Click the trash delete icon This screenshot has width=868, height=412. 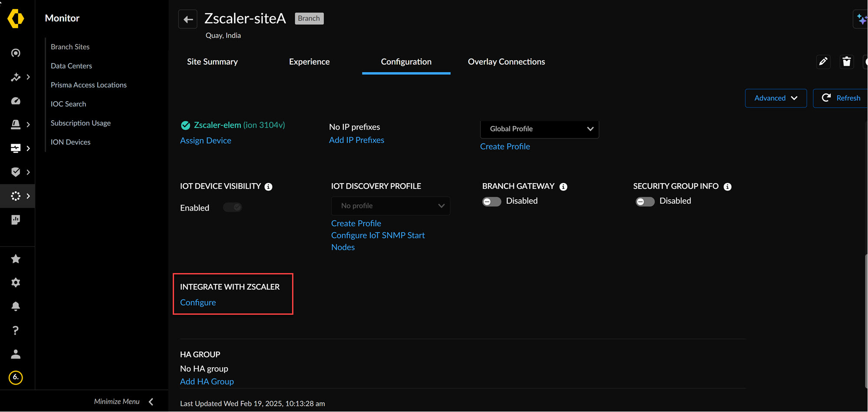tap(846, 62)
